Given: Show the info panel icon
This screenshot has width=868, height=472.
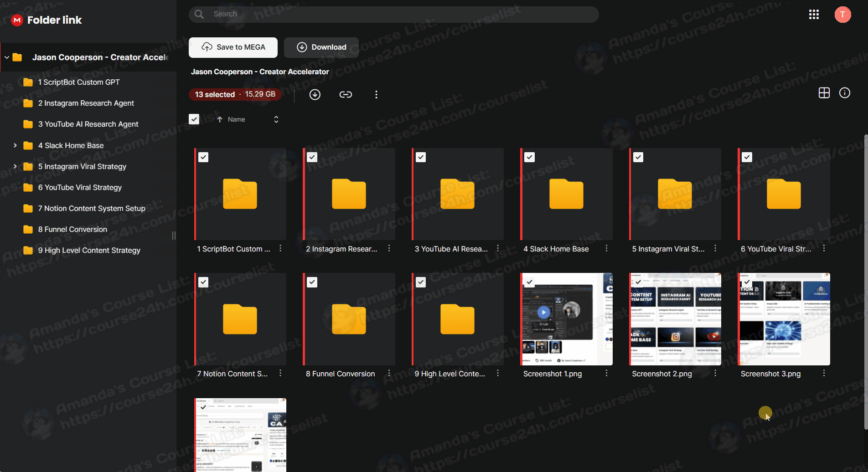Looking at the screenshot, I should tap(844, 93).
